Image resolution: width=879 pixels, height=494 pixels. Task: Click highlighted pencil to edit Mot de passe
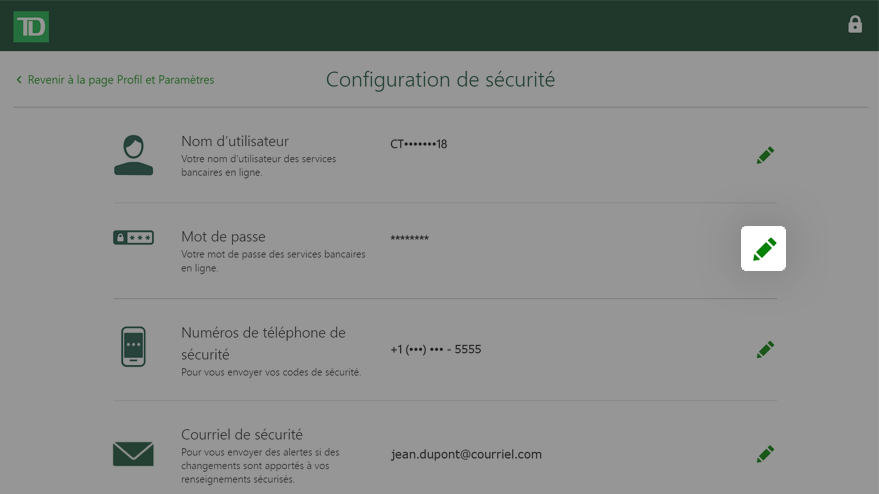(763, 248)
